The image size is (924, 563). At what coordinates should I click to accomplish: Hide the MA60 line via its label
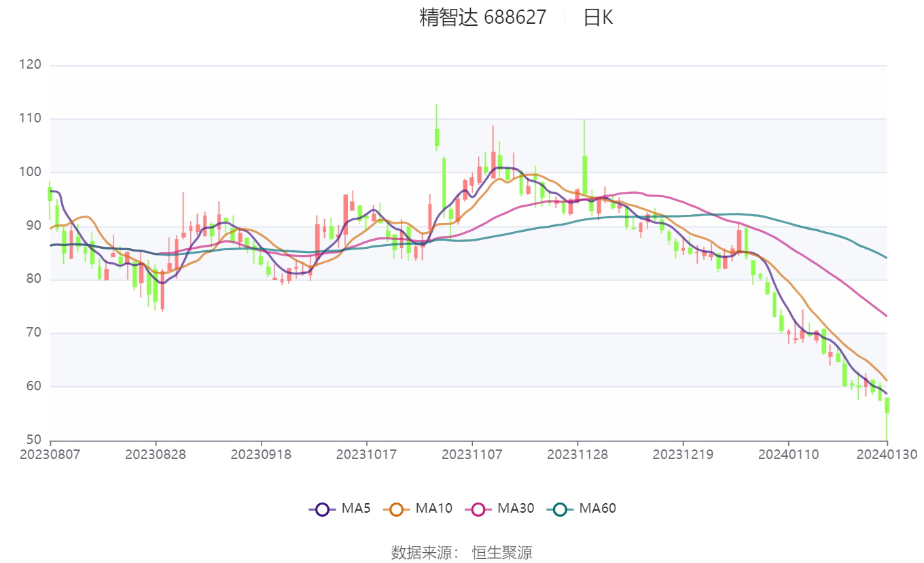tap(597, 508)
